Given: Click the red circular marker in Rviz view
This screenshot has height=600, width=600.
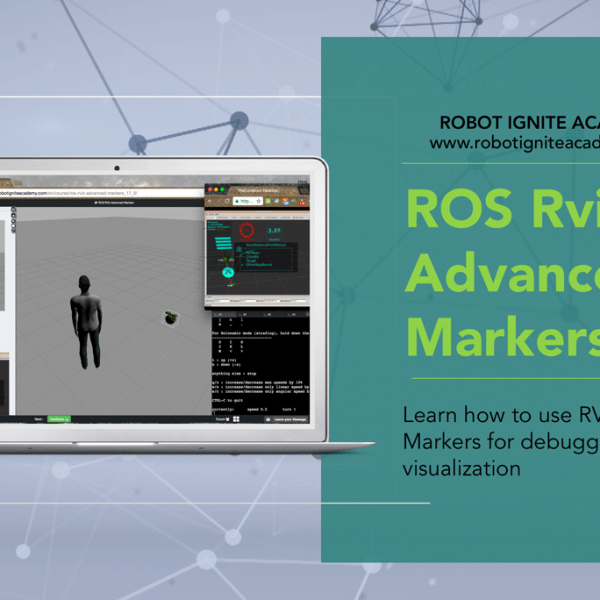Looking at the screenshot, I should (x=247, y=230).
